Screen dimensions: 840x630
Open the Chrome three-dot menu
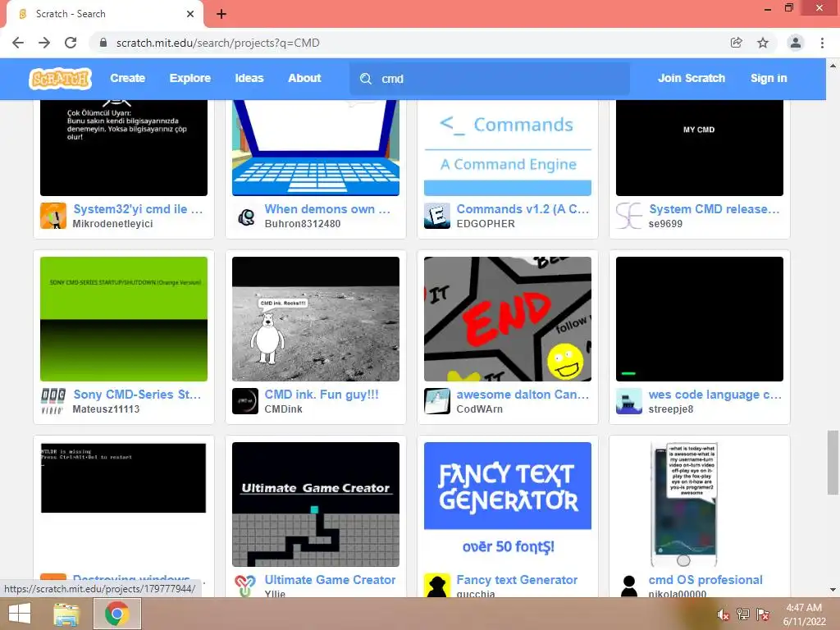pos(822,43)
